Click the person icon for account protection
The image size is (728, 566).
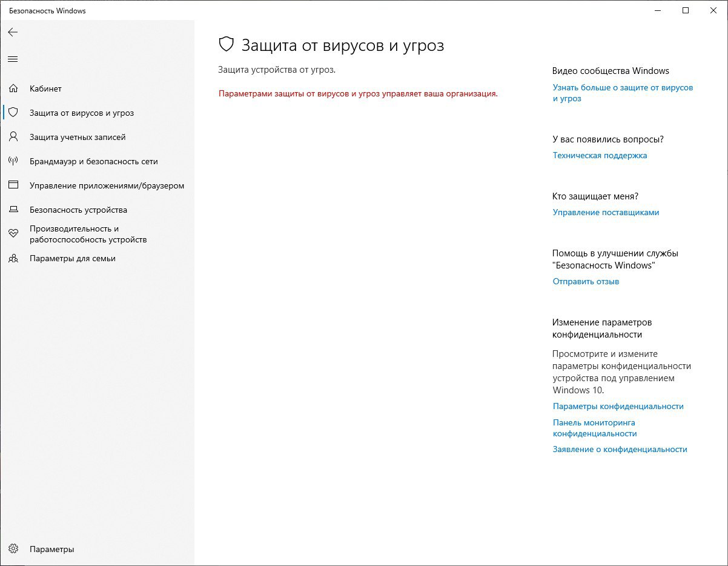tap(13, 137)
